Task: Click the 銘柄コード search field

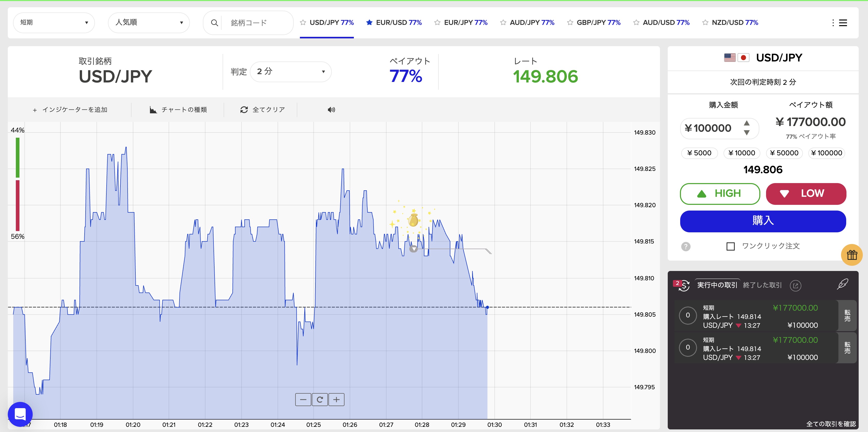Action: [x=256, y=23]
